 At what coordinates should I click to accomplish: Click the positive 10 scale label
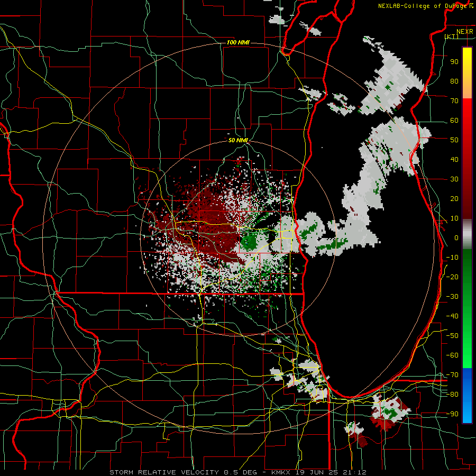[454, 218]
